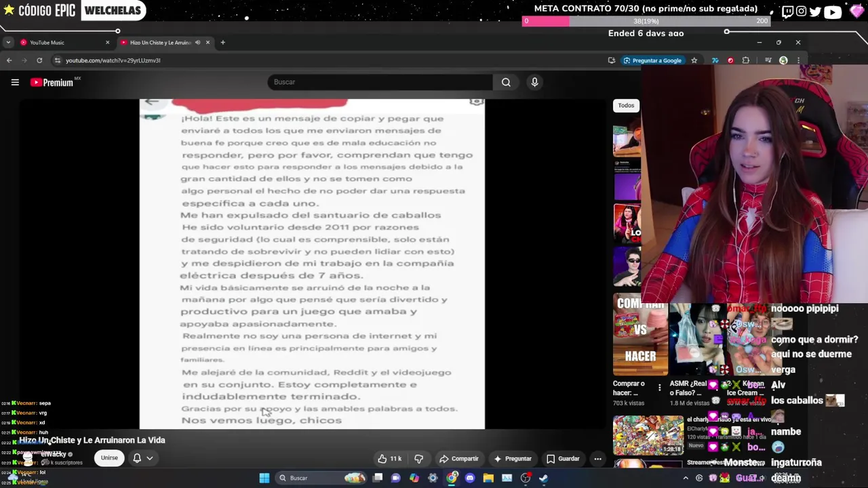Screen dimensions: 868x488
Task: Open the Chrome icon in the taskbar
Action: (x=452, y=478)
